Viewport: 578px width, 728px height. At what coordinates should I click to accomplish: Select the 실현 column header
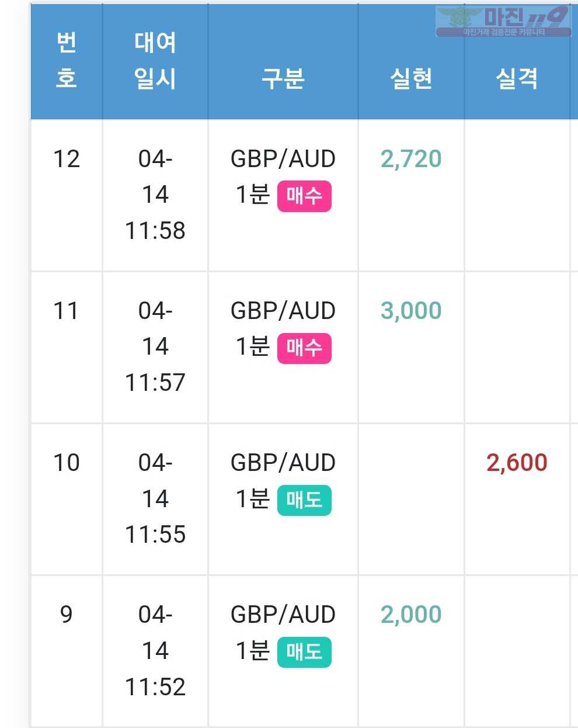pyautogui.click(x=411, y=78)
